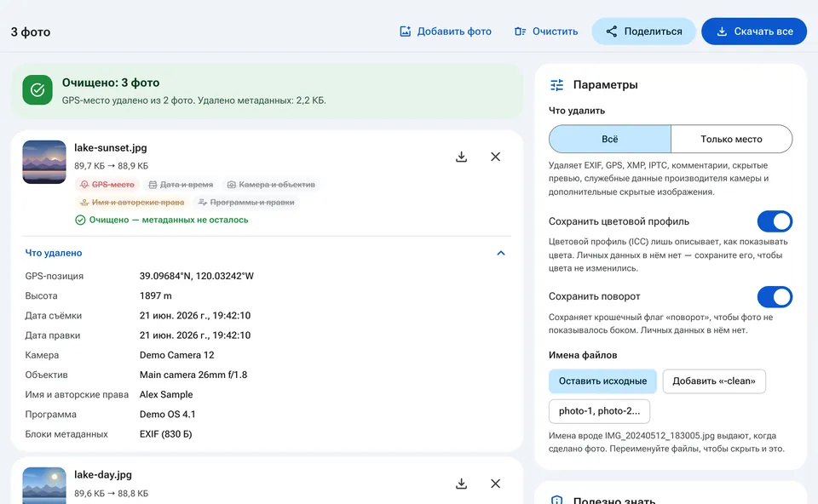Click the struck-through name and copyright tag
Screen dimensions: 818x504
[132, 203]
